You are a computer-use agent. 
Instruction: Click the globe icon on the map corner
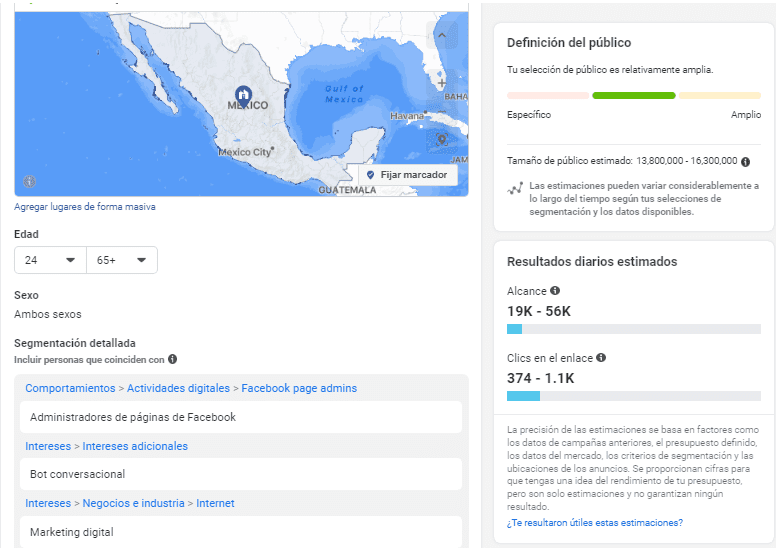click(x=30, y=182)
